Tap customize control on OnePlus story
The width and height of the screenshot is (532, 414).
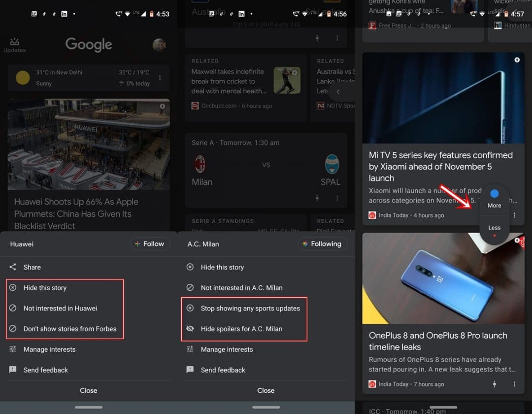coord(495,384)
